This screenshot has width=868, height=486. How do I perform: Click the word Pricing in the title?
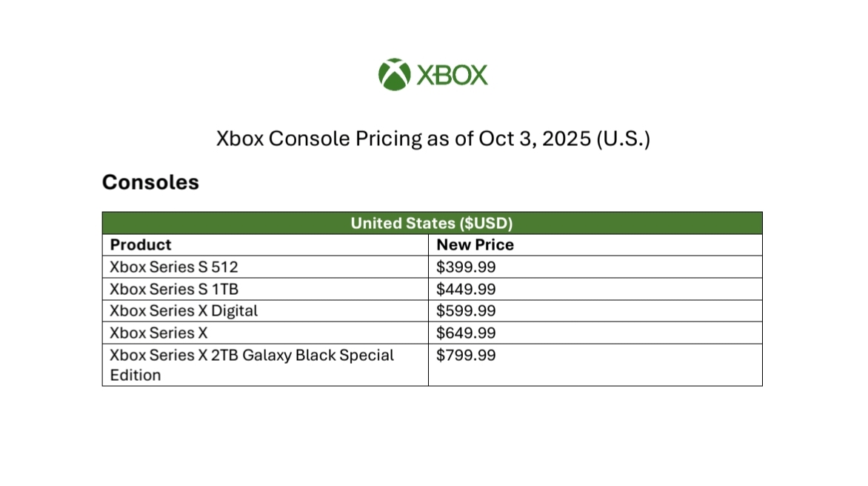[x=388, y=139]
